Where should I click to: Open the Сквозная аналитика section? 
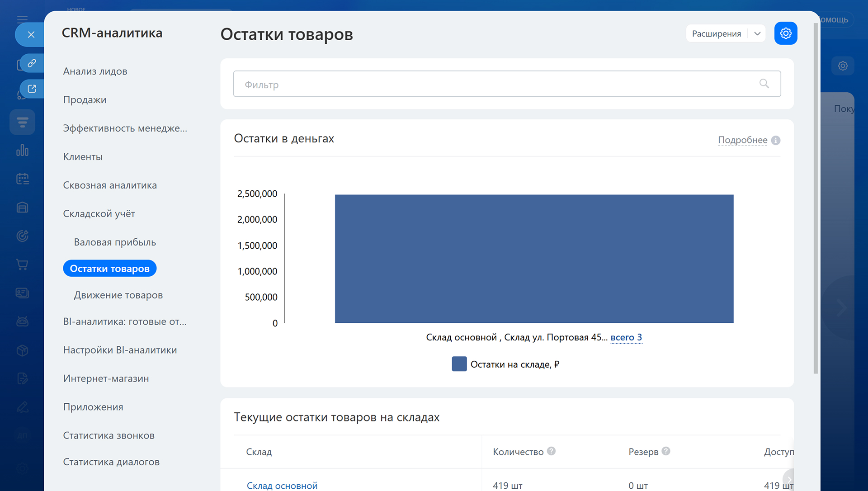110,185
